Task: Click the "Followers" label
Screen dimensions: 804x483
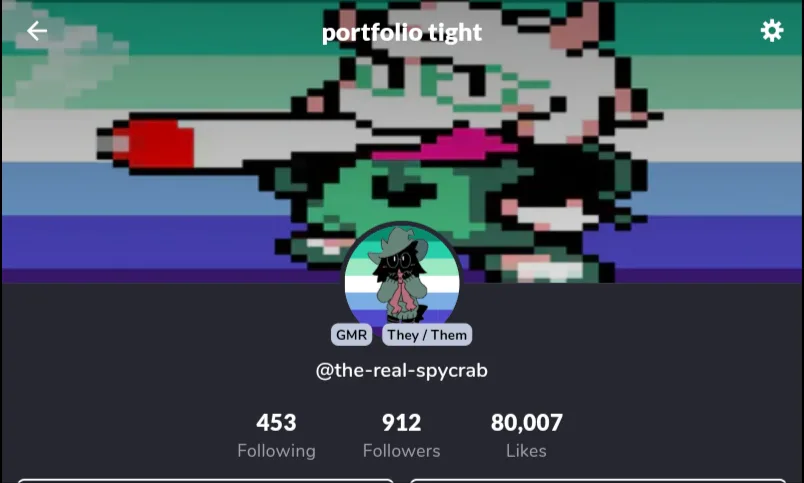Action: [401, 451]
